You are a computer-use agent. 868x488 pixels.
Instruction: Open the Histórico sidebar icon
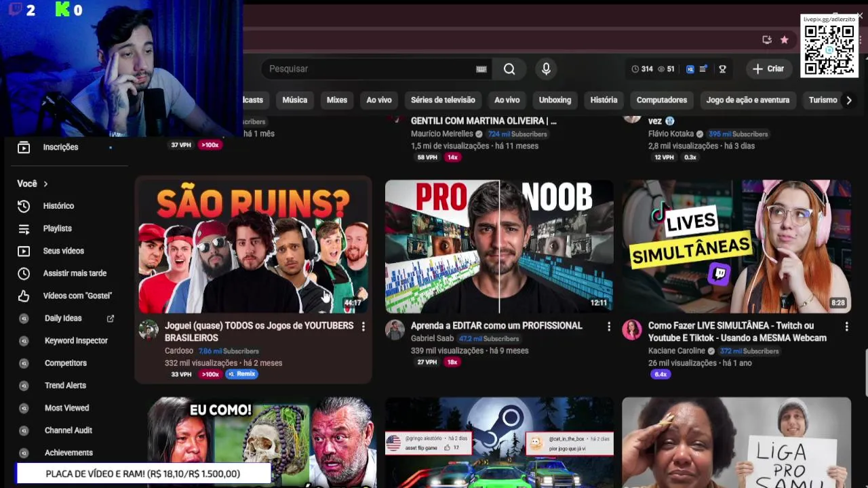tap(24, 206)
